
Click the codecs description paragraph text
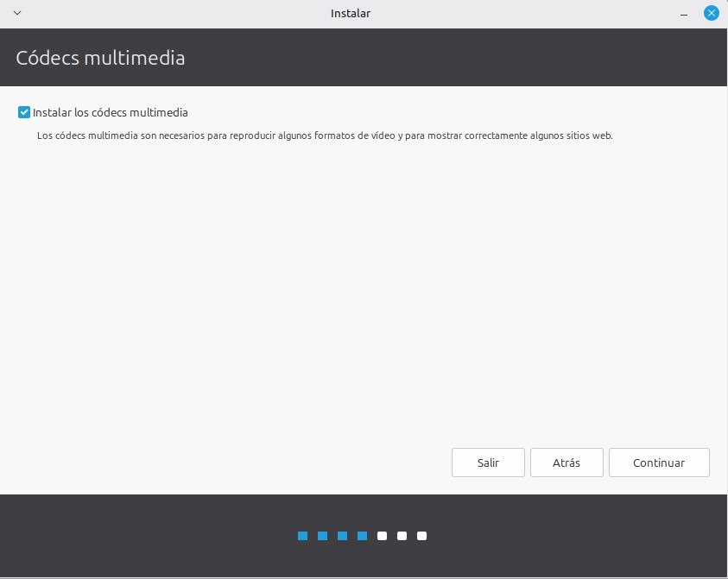click(x=324, y=135)
